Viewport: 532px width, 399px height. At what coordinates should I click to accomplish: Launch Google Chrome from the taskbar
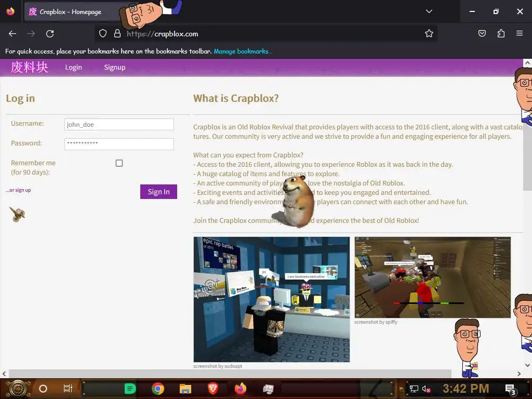158,389
